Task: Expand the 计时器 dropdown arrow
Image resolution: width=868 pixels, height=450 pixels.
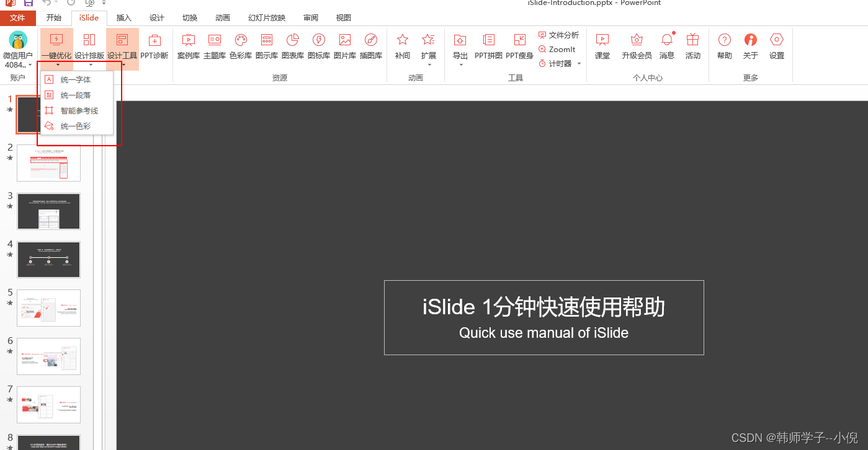Action: click(x=579, y=63)
